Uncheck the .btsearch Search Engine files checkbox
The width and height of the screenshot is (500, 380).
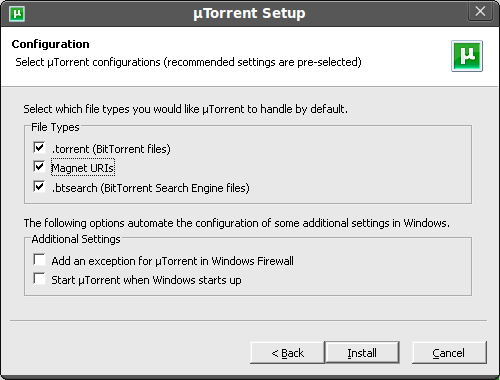tap(39, 186)
